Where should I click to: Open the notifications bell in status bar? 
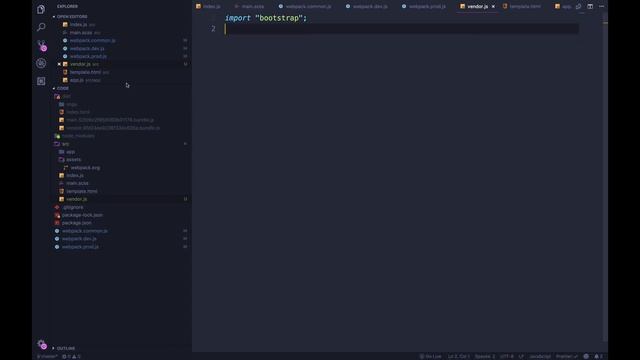(598, 357)
